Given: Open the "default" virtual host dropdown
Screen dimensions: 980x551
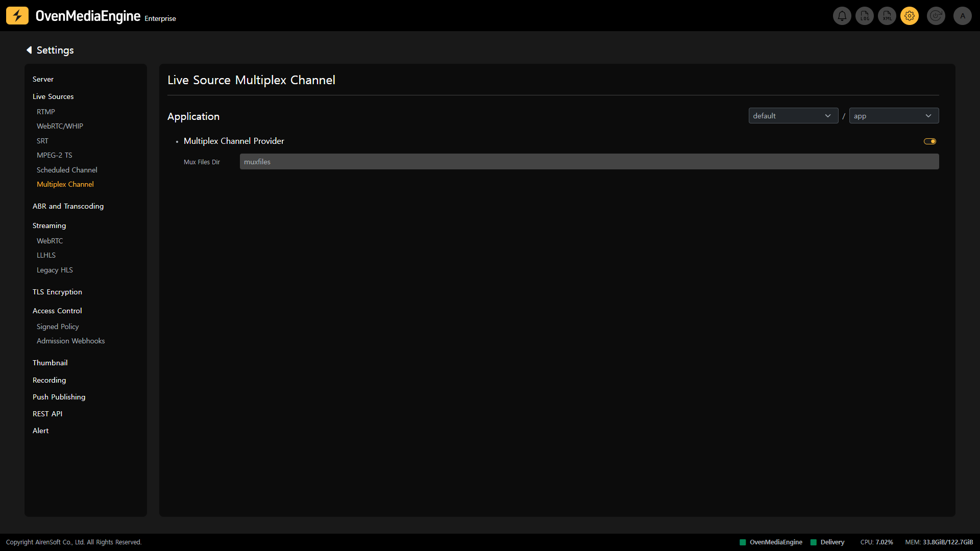Looking at the screenshot, I should click(793, 116).
